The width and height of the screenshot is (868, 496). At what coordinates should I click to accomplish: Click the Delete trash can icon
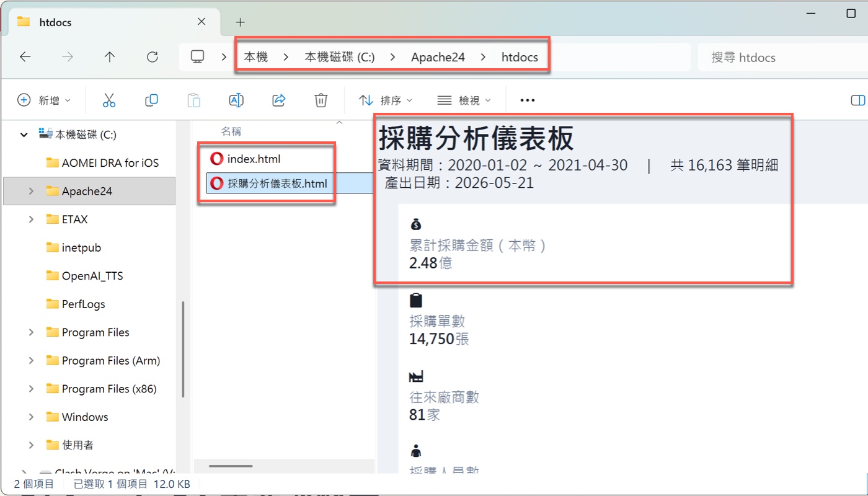tap(321, 100)
